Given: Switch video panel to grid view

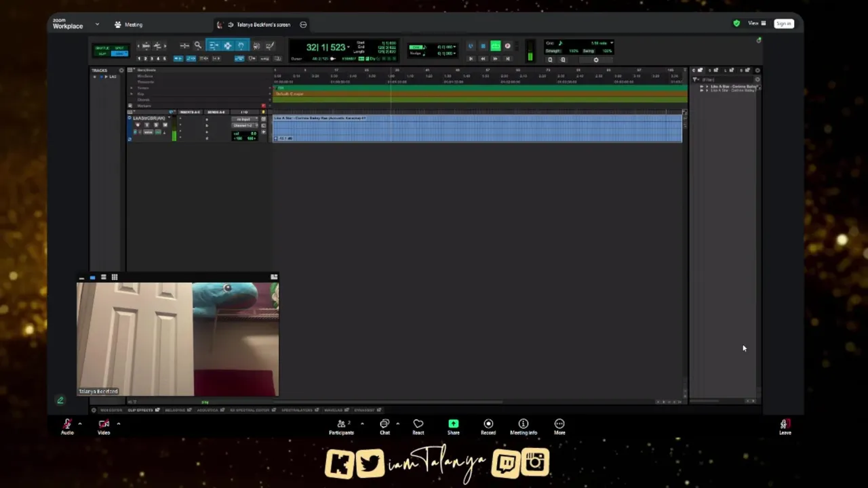Looking at the screenshot, I should [x=115, y=277].
